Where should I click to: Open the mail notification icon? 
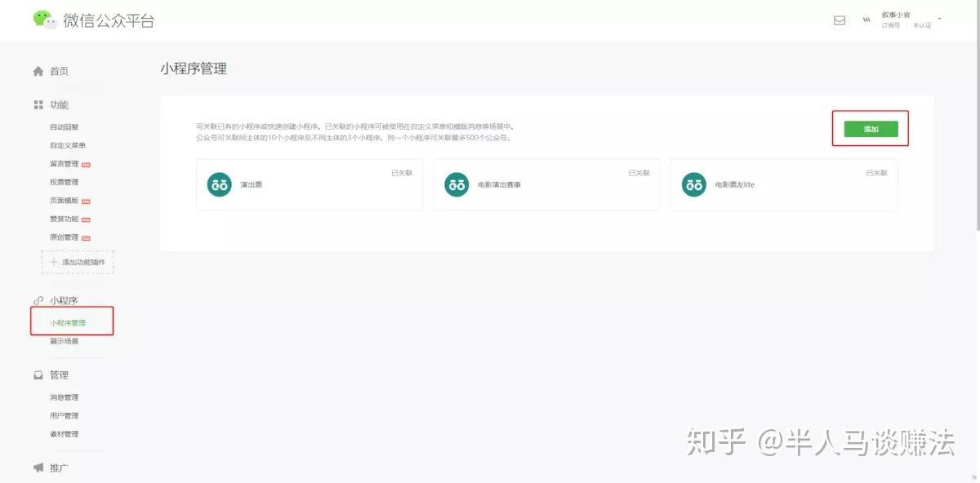click(x=840, y=20)
